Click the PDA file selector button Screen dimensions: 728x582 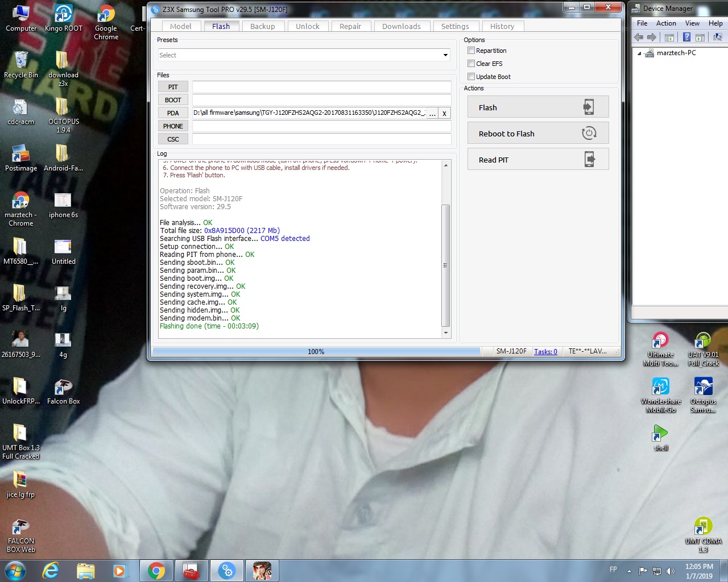click(173, 113)
